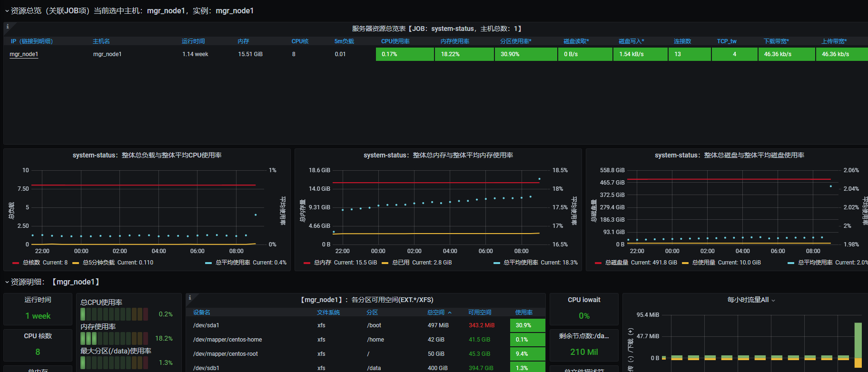868x372 pixels.
Task: Sort overview table by 内存使用率 column header
Action: tap(455, 41)
